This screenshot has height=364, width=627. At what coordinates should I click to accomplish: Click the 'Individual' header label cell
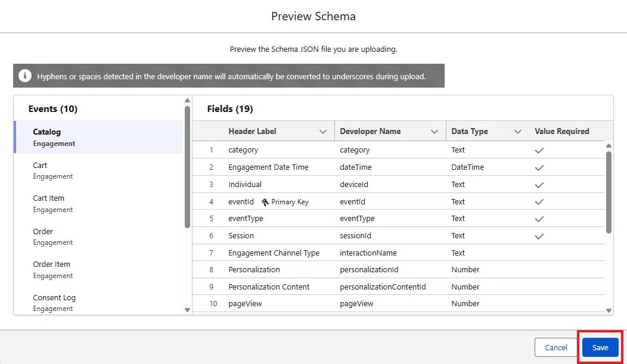pyautogui.click(x=245, y=185)
